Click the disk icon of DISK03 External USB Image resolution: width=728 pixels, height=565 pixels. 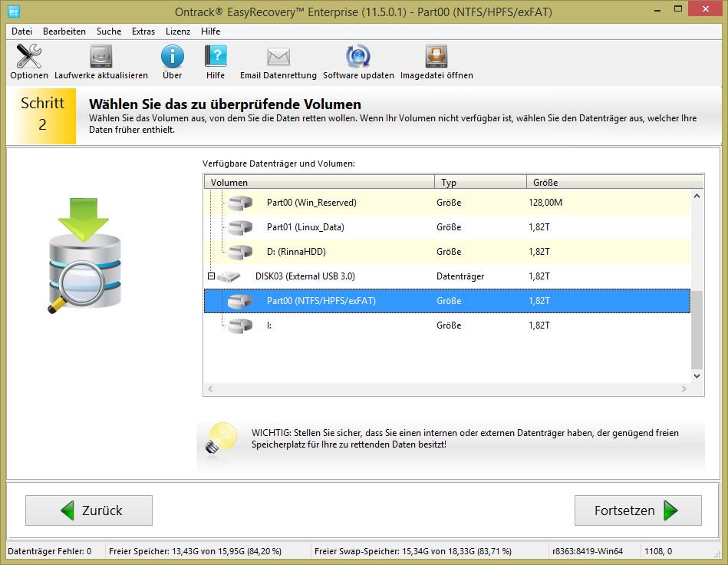coord(229,276)
